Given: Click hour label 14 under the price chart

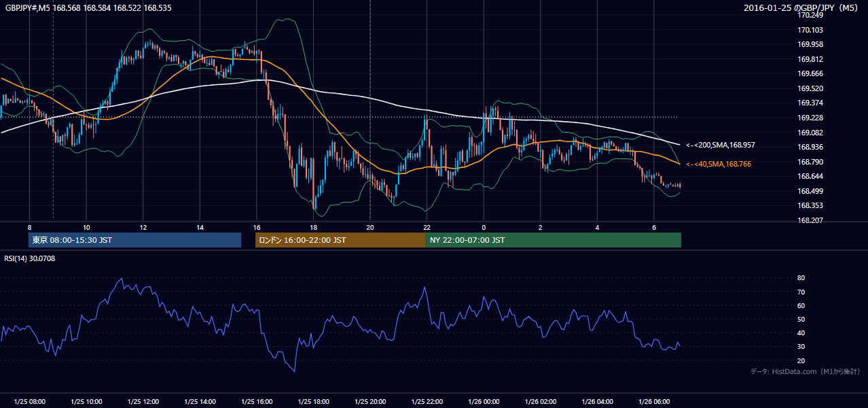Looking at the screenshot, I should (x=200, y=227).
